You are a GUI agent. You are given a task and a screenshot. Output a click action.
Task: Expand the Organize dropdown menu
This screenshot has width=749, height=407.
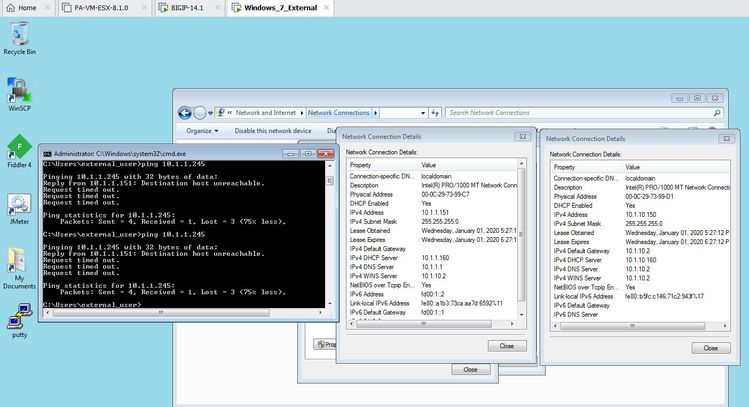click(x=202, y=130)
